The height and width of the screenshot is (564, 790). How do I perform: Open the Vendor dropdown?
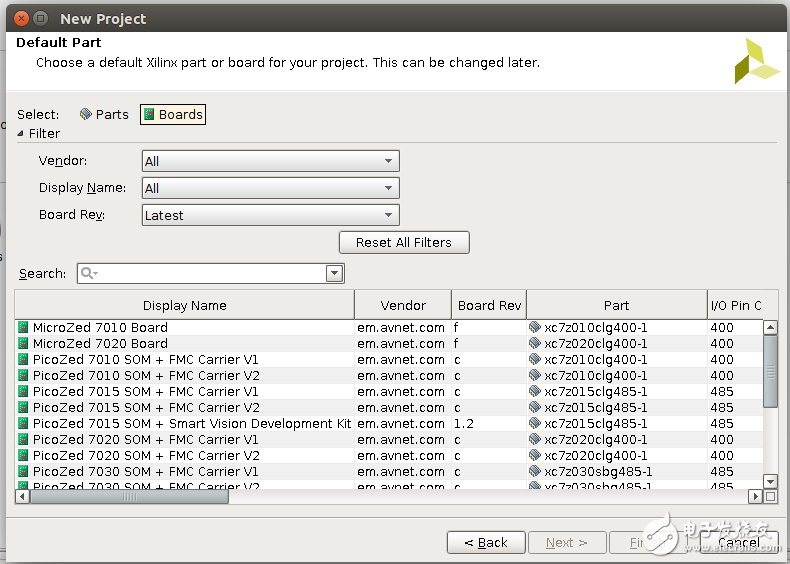[270, 161]
